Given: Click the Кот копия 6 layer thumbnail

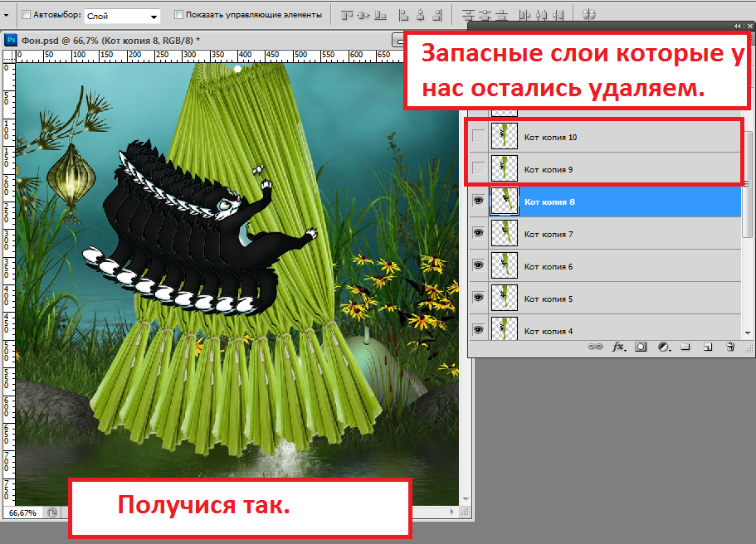Looking at the screenshot, I should click(x=505, y=265).
